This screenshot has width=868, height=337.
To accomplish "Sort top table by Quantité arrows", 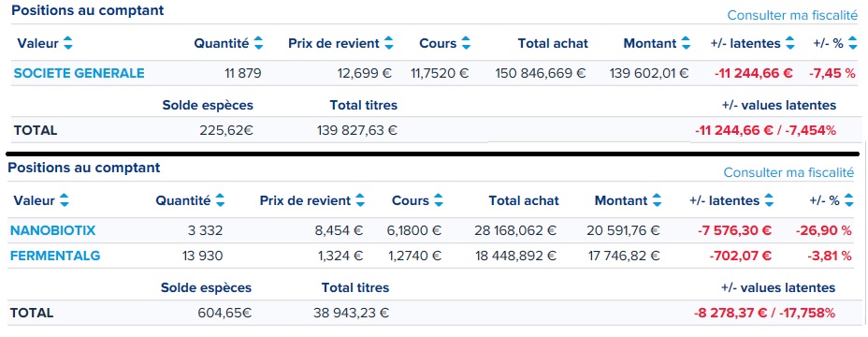I will [258, 43].
